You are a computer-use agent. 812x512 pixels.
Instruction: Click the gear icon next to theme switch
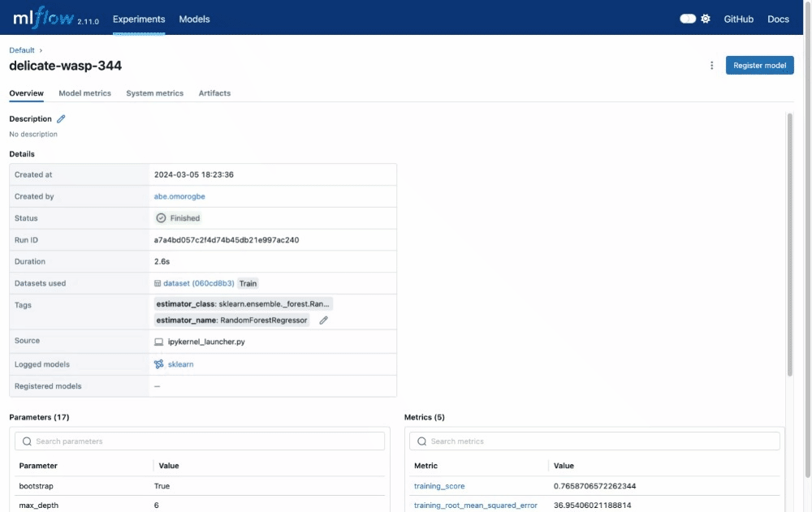coord(706,19)
